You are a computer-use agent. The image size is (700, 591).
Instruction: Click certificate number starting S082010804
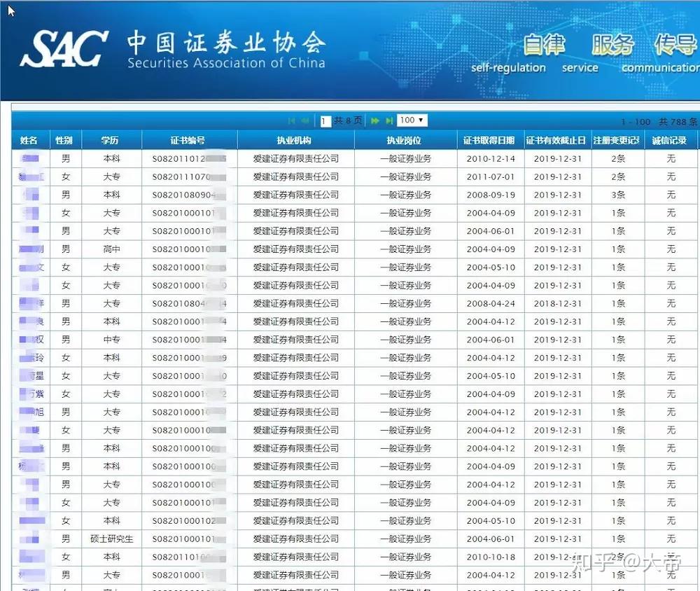(189, 303)
